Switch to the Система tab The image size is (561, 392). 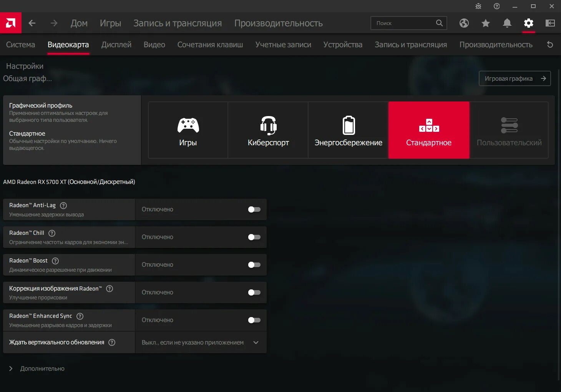point(20,45)
